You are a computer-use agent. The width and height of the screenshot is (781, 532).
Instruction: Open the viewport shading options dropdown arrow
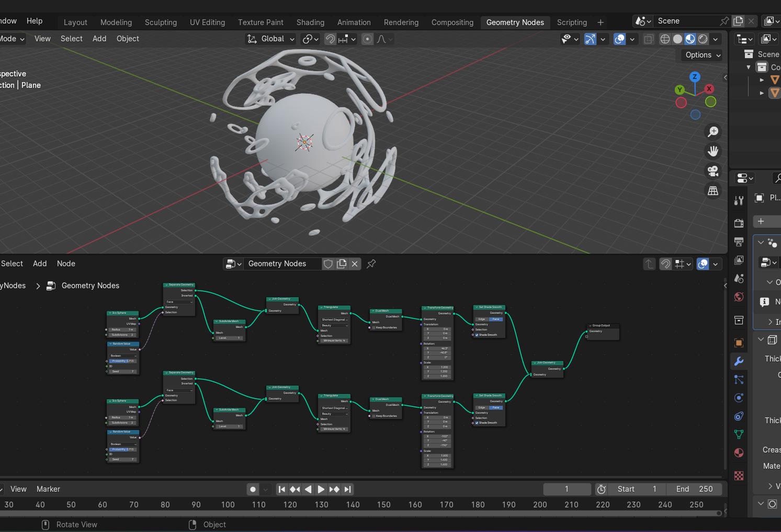click(x=716, y=39)
